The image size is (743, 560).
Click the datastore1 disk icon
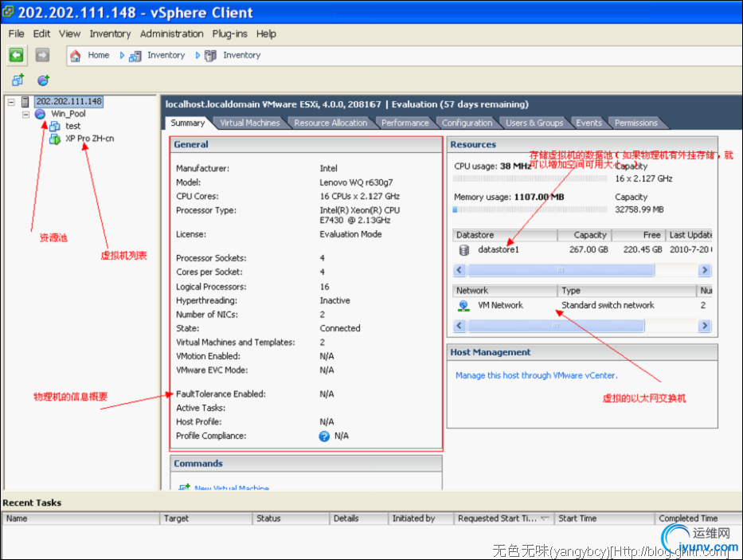(464, 250)
